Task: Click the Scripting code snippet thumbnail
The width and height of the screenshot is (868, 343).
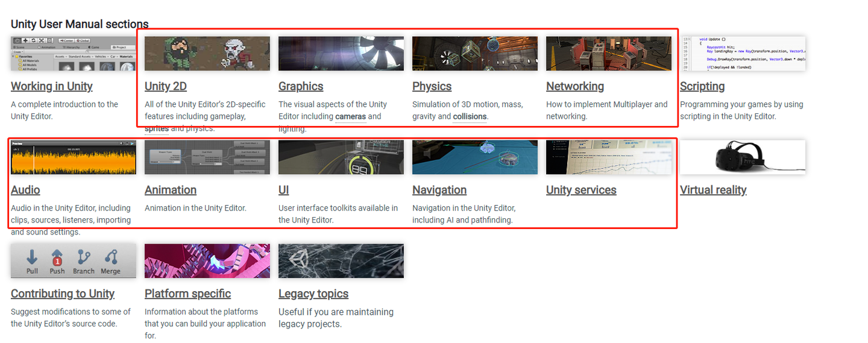Action: [742, 54]
